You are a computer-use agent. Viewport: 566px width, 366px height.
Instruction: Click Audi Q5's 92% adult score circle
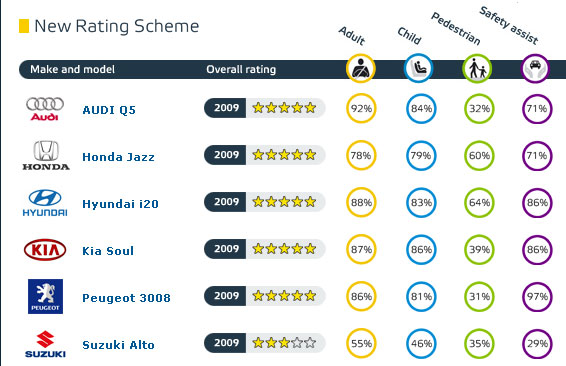click(x=361, y=108)
